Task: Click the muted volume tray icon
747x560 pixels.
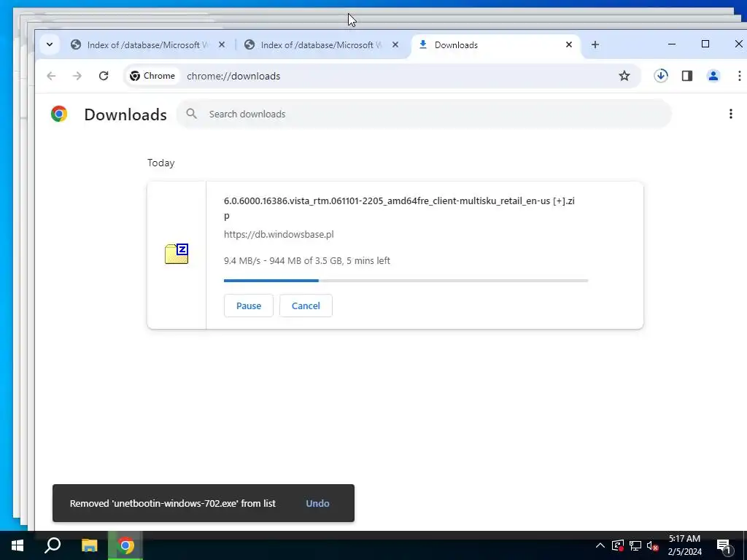Action: pos(653,545)
